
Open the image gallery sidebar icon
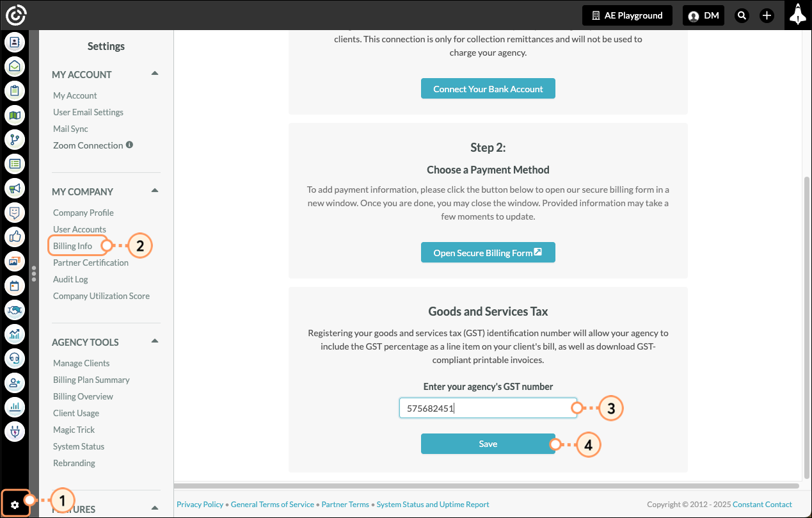[15, 261]
